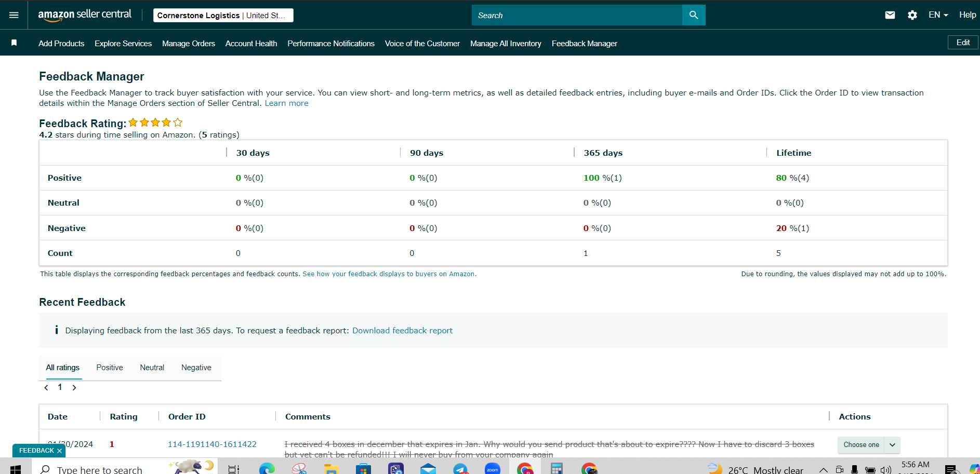Open Zoom from the taskbar
This screenshot has height=474, width=980.
point(493,469)
